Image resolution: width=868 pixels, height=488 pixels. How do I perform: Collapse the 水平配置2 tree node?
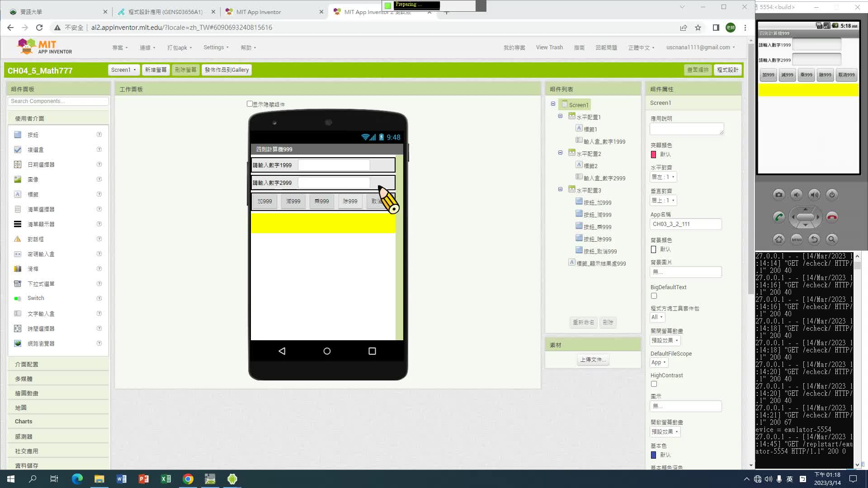(560, 153)
